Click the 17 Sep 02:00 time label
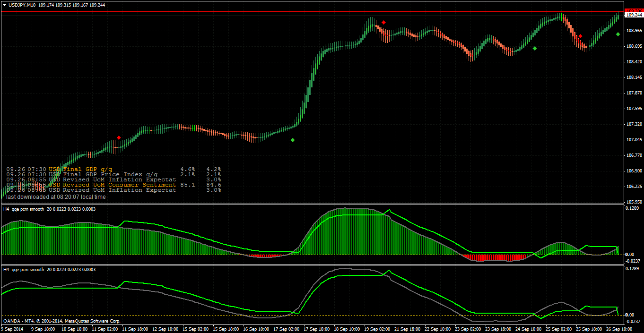This screenshot has width=644, height=333. [x=286, y=329]
